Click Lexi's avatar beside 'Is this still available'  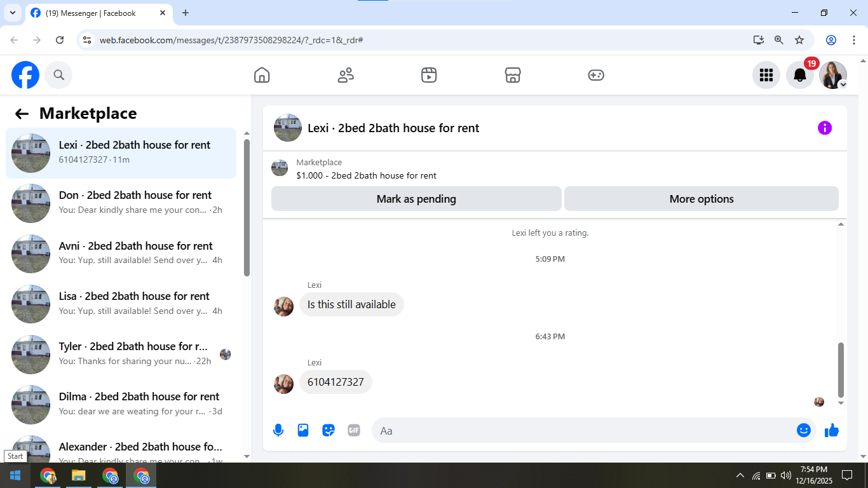click(x=283, y=306)
